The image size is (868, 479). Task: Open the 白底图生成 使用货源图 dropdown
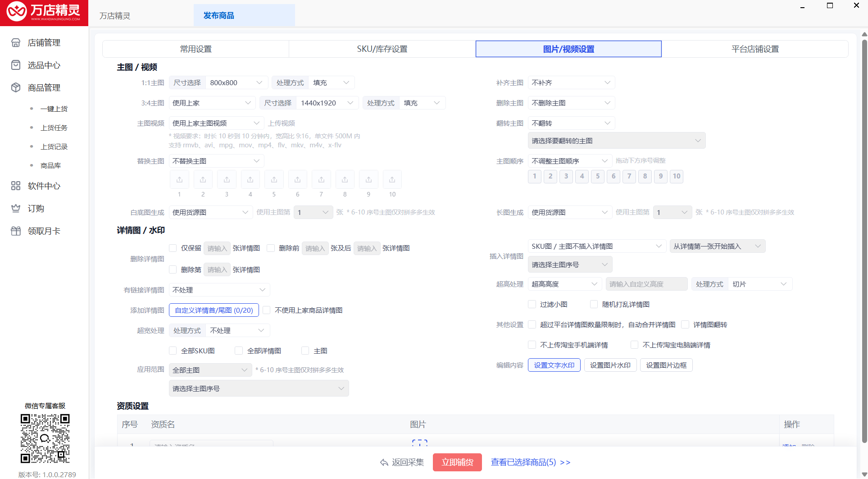coord(210,212)
